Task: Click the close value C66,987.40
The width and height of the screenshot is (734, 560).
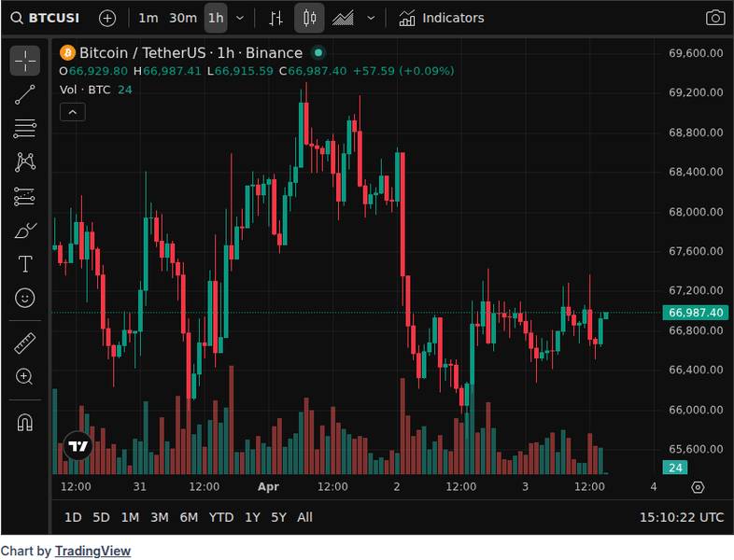Action: coord(313,71)
